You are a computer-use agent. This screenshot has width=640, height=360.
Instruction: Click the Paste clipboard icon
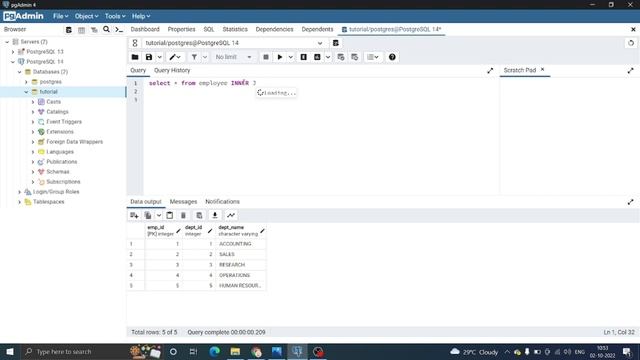(170, 215)
